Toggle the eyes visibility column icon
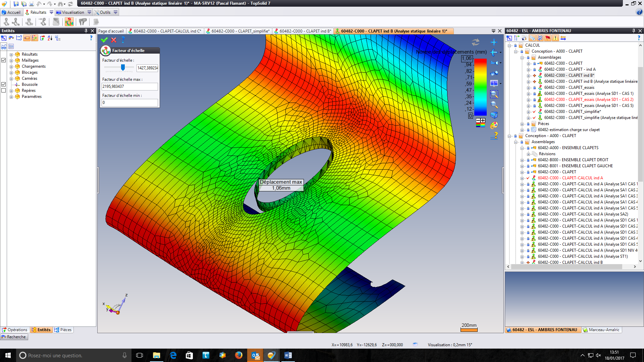Image resolution: width=644 pixels, height=362 pixels. pos(4,46)
